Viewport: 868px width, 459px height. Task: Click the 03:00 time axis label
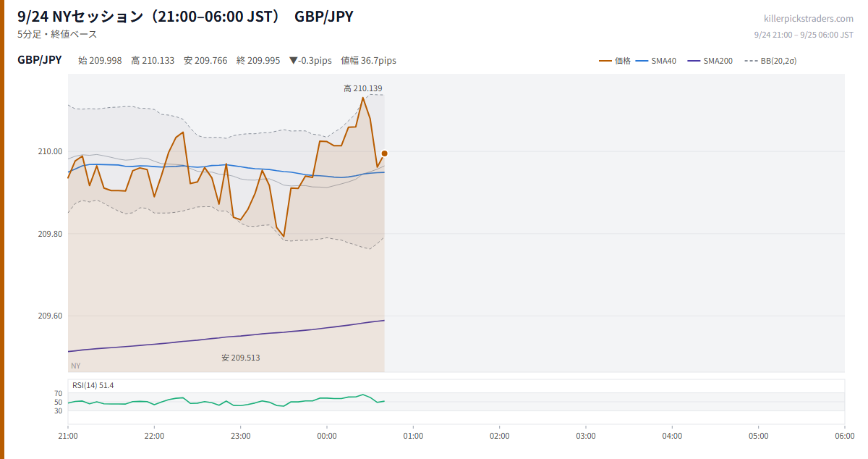pos(586,437)
